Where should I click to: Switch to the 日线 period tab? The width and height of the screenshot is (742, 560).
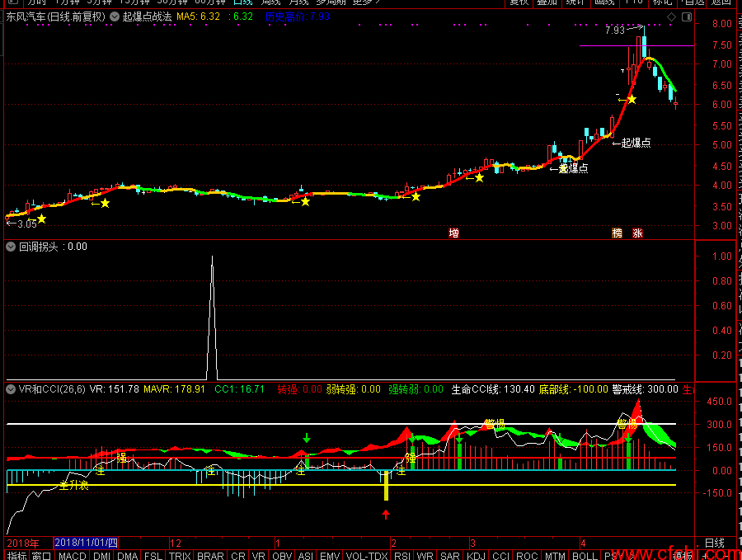click(242, 2)
